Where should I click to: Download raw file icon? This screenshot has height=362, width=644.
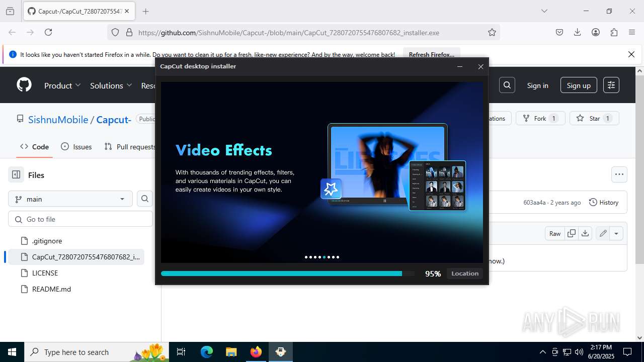pos(585,233)
